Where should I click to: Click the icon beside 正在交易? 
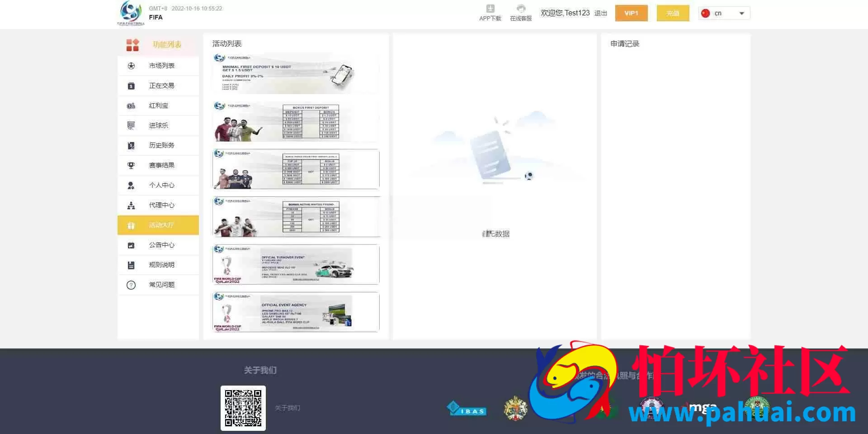tap(131, 86)
